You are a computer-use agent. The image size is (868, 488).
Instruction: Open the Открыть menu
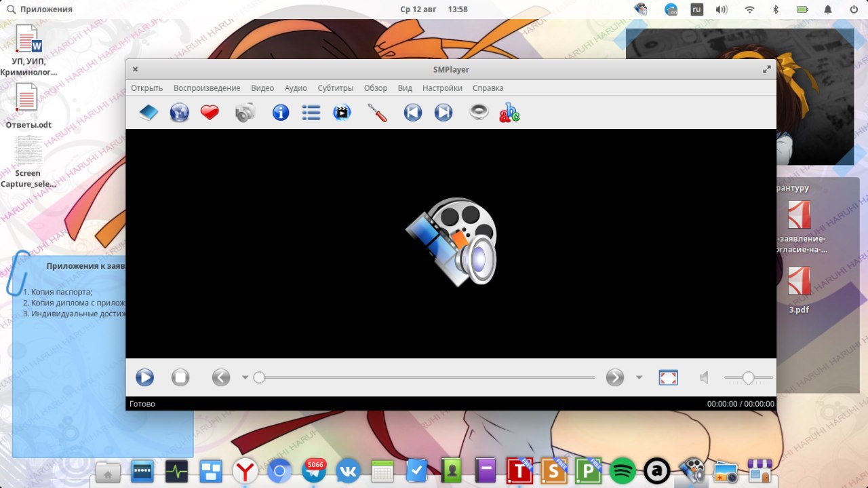[x=147, y=88]
